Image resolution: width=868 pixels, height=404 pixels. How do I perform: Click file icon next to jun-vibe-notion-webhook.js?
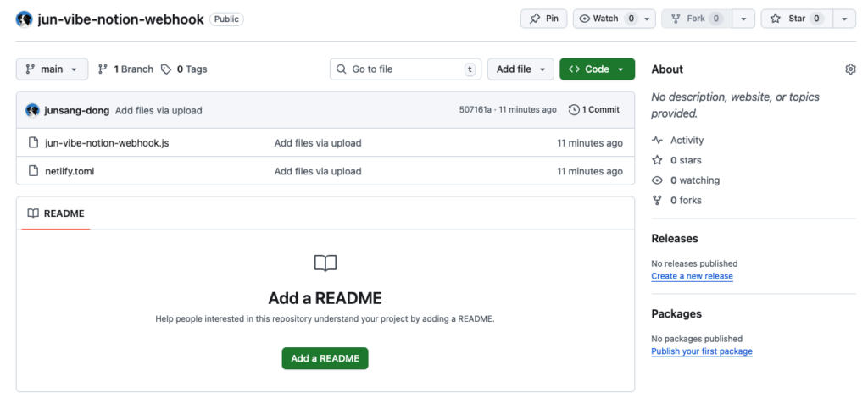coord(33,143)
